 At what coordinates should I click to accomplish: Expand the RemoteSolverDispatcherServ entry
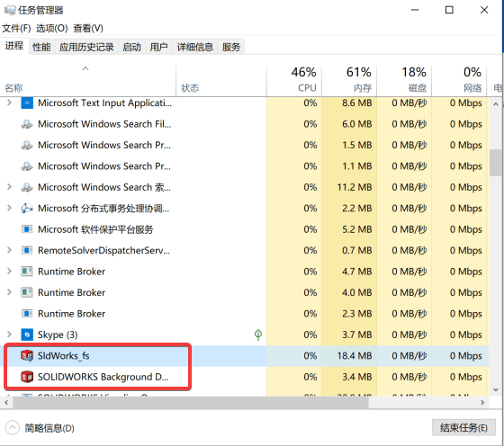point(9,251)
